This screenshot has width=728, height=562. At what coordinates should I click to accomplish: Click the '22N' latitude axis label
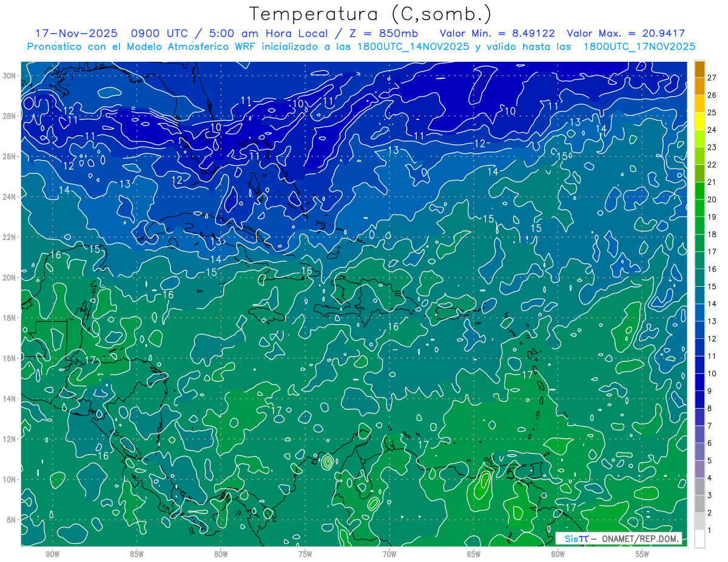click(x=10, y=237)
